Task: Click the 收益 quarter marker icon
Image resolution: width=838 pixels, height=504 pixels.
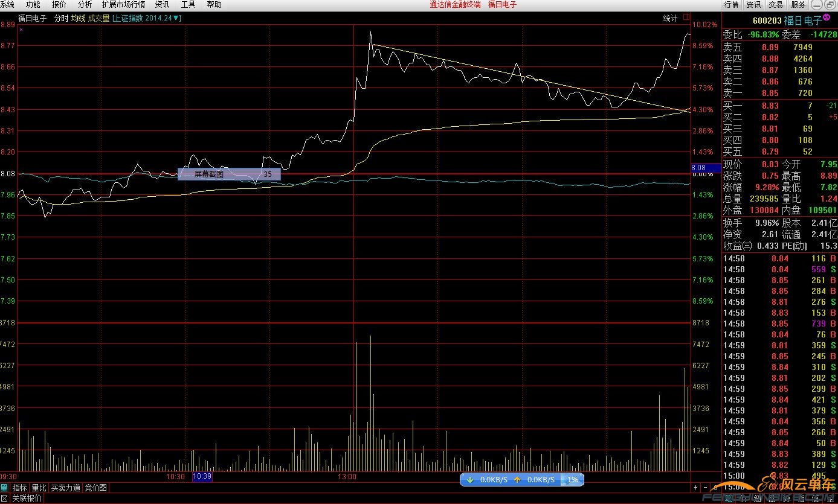Action: click(x=747, y=246)
